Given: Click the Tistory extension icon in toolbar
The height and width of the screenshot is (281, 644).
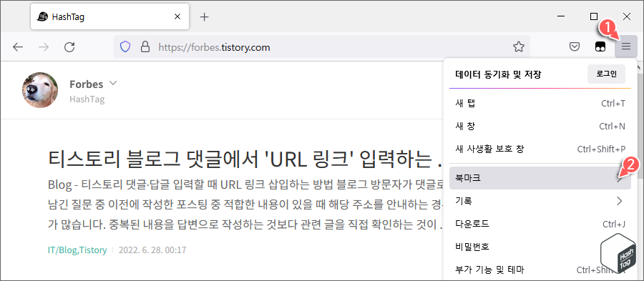Looking at the screenshot, I should (x=600, y=46).
